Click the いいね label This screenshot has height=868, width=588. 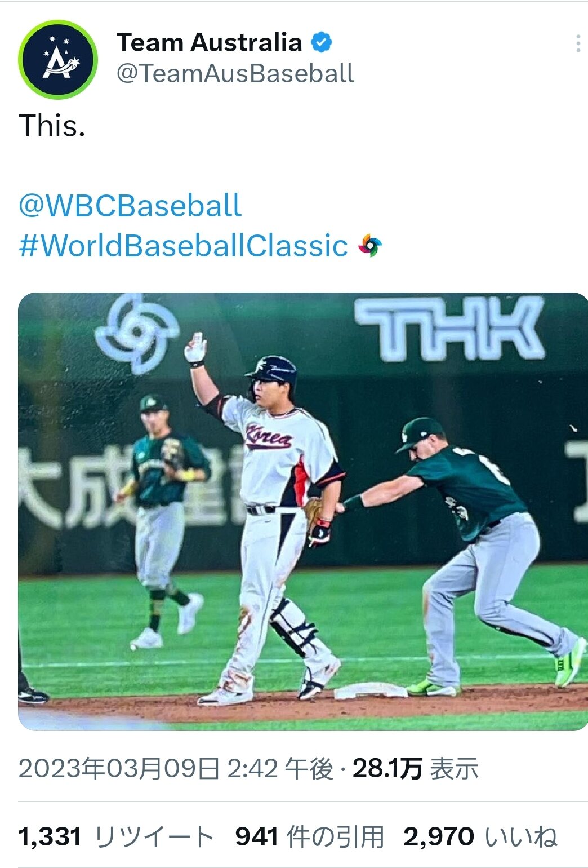521,836
